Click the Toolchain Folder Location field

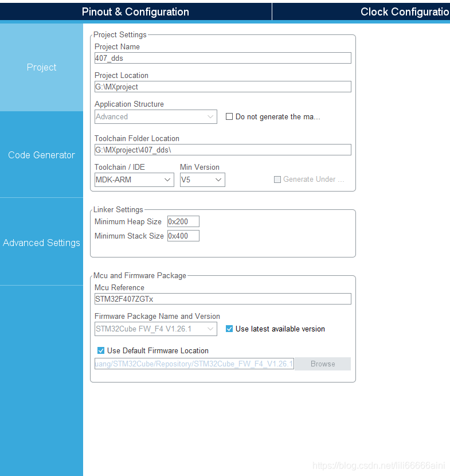223,150
